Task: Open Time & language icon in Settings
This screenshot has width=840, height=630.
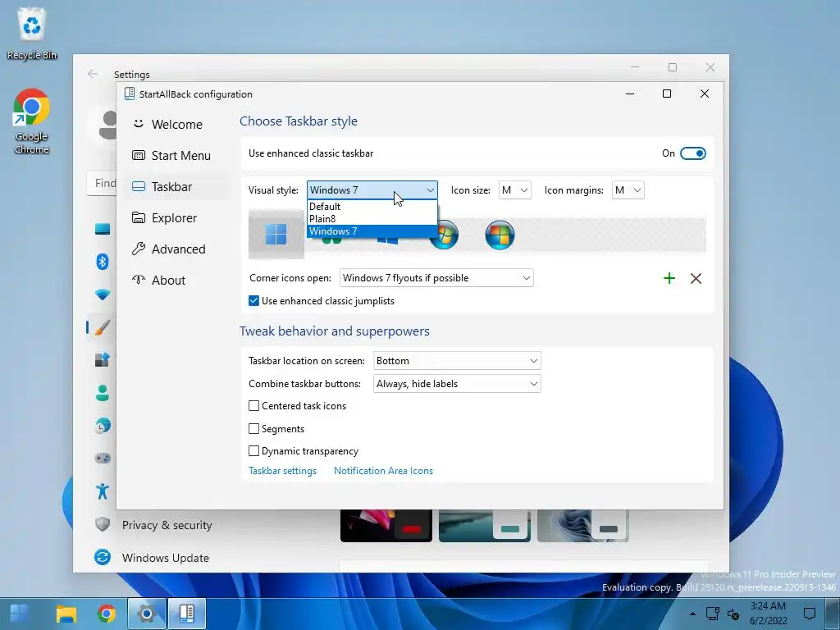Action: [103, 426]
